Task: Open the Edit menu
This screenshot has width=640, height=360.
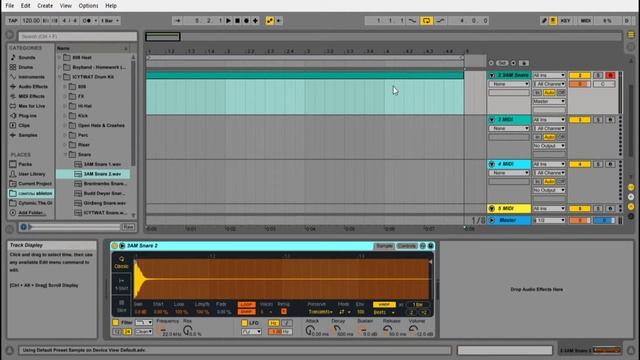Action: pos(25,6)
